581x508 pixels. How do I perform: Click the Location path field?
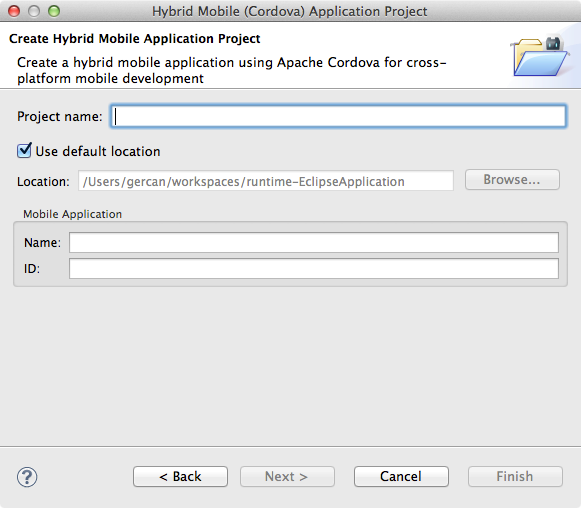pos(266,181)
